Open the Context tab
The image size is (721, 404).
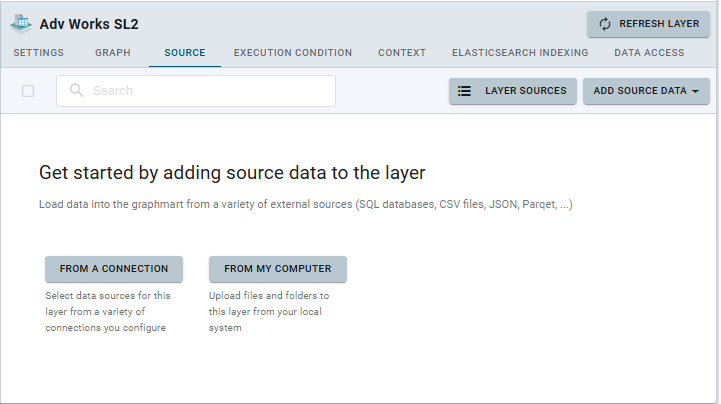click(x=402, y=53)
